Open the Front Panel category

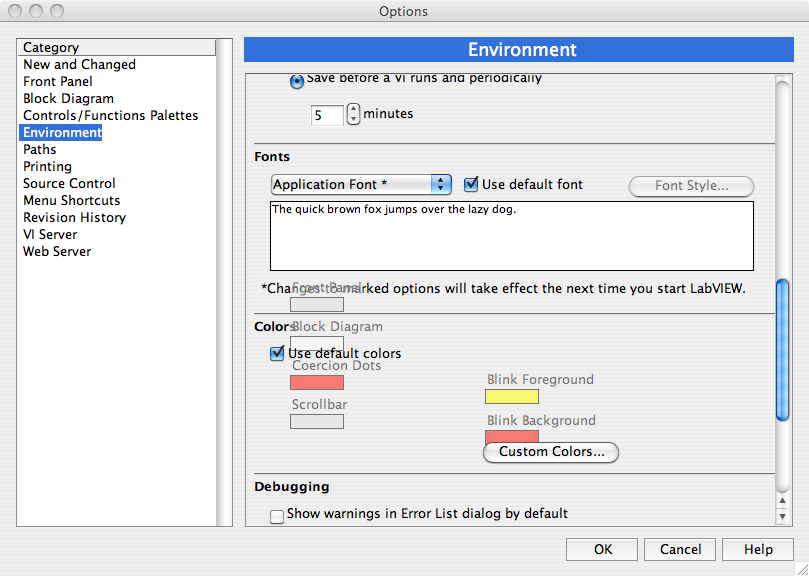click(x=58, y=82)
